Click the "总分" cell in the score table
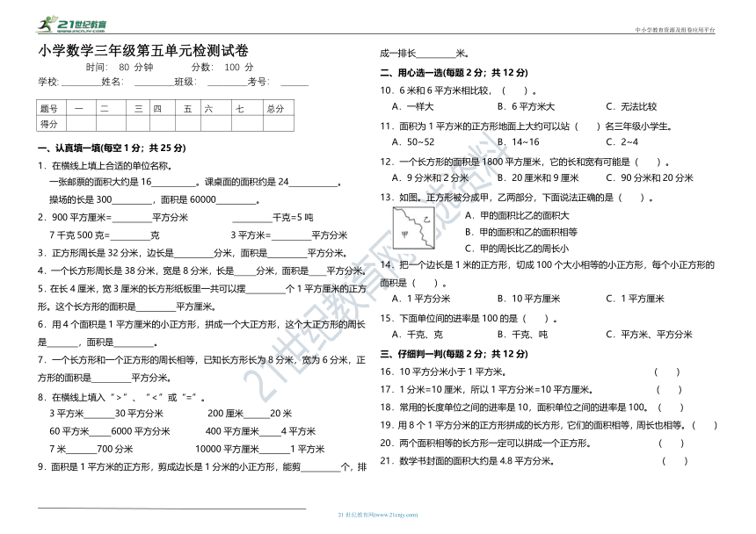The height and width of the screenshot is (534, 756). (x=278, y=108)
